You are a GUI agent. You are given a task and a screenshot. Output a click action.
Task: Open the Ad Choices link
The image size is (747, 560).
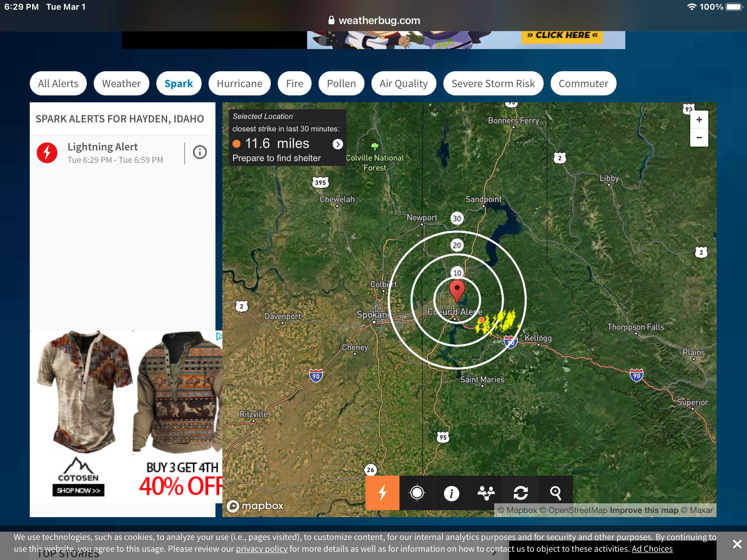coord(652,549)
